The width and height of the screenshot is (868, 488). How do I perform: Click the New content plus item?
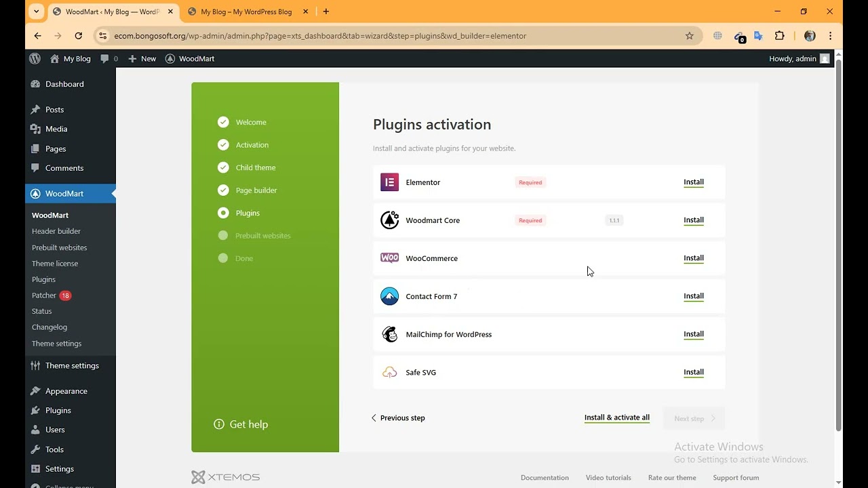pos(142,59)
